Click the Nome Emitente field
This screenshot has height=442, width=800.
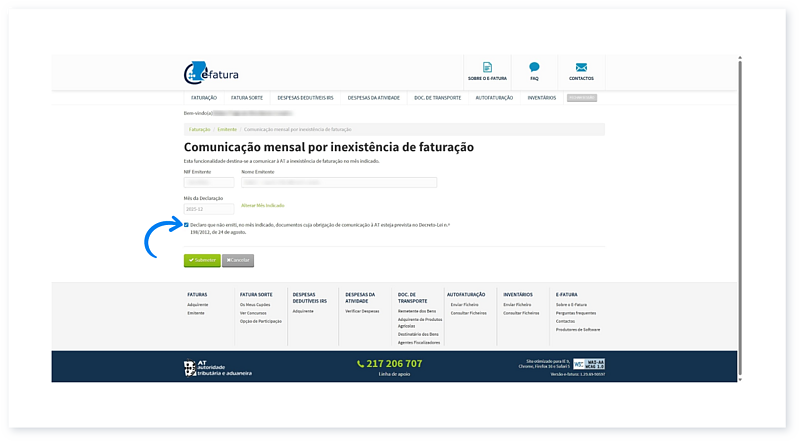(339, 182)
